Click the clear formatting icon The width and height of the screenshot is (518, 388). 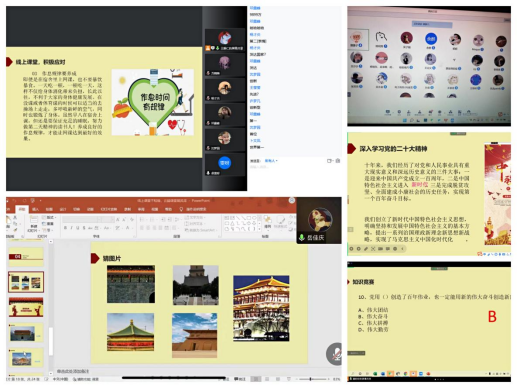132,219
